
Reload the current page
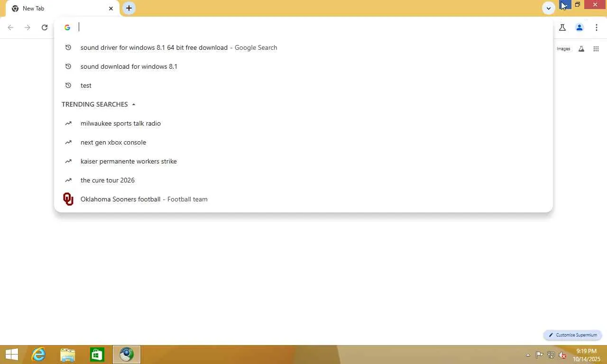pos(45,27)
